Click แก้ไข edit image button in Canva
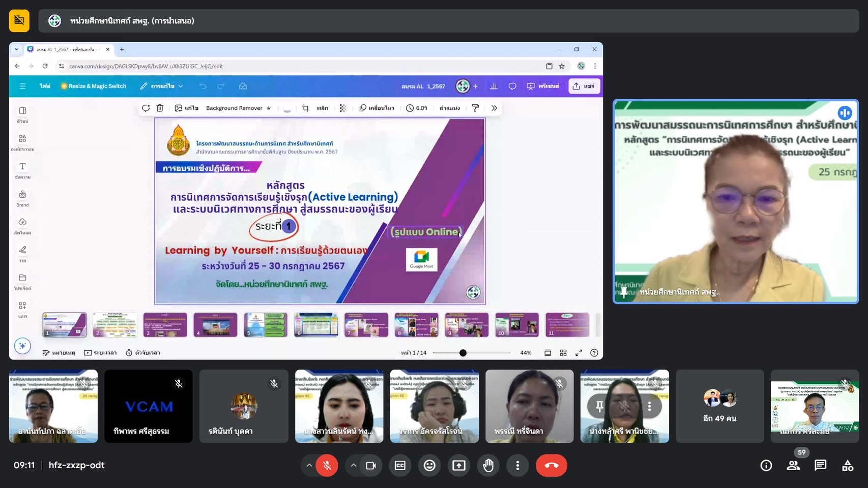This screenshot has height=488, width=868. tap(187, 108)
